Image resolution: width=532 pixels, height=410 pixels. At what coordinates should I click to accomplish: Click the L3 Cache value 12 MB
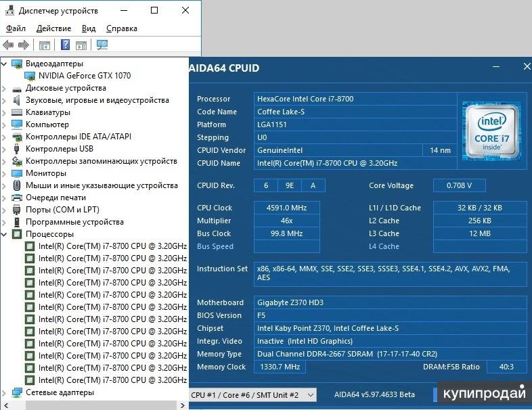click(x=480, y=233)
